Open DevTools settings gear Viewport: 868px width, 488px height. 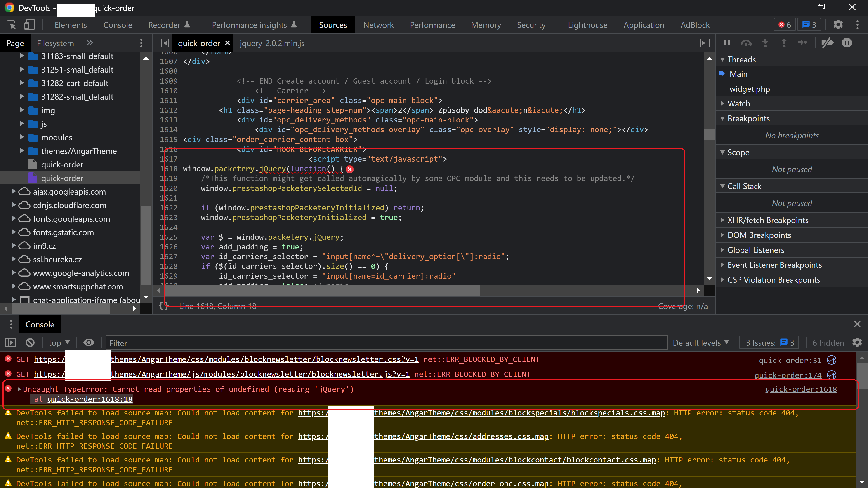point(838,25)
